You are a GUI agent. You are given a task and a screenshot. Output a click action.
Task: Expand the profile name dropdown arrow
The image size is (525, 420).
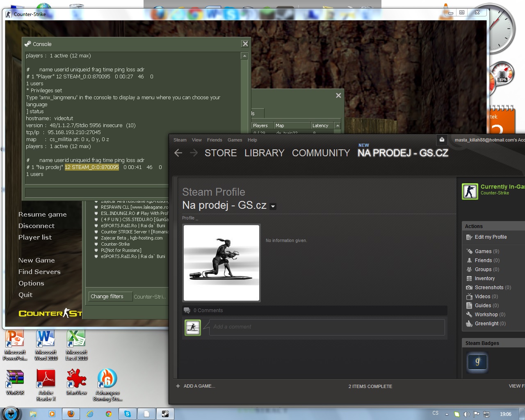pos(273,206)
